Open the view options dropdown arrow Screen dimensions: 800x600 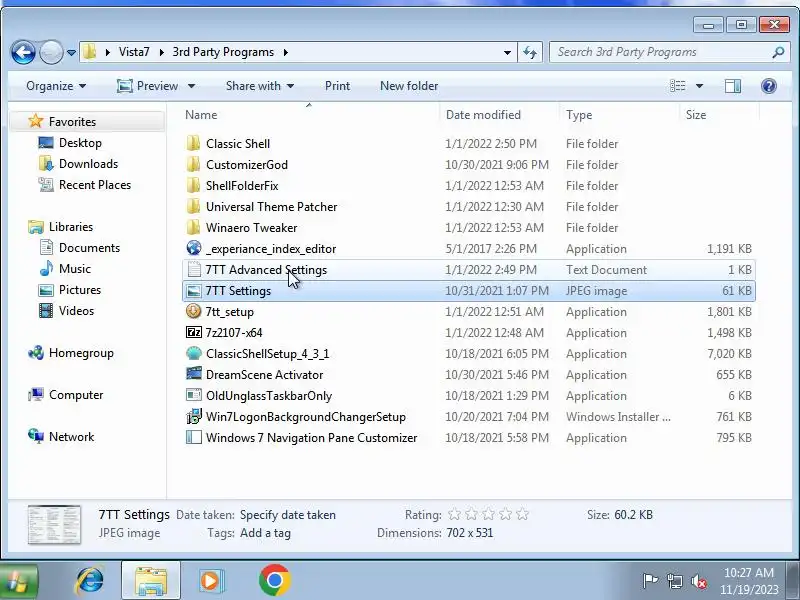[x=699, y=86]
